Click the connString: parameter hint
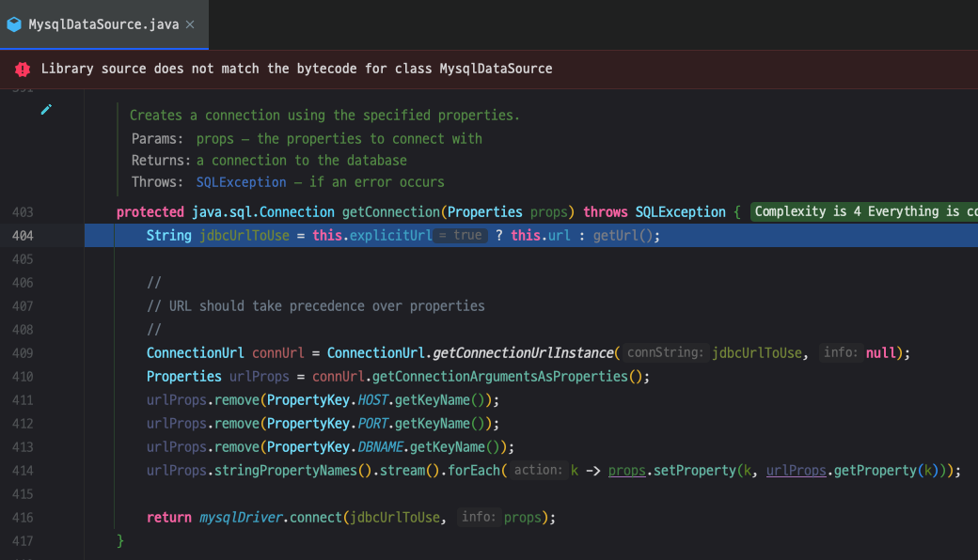The height and width of the screenshot is (560, 978). [x=665, y=352]
